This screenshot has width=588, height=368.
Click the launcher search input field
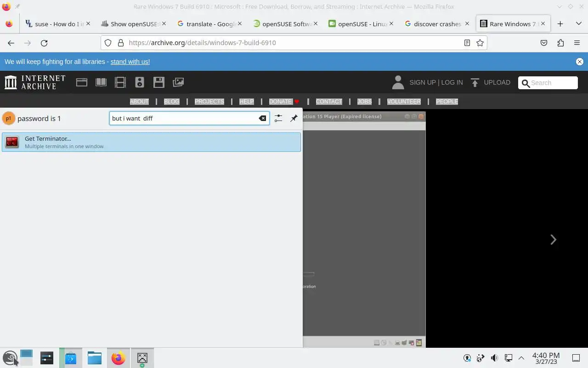pos(189,118)
